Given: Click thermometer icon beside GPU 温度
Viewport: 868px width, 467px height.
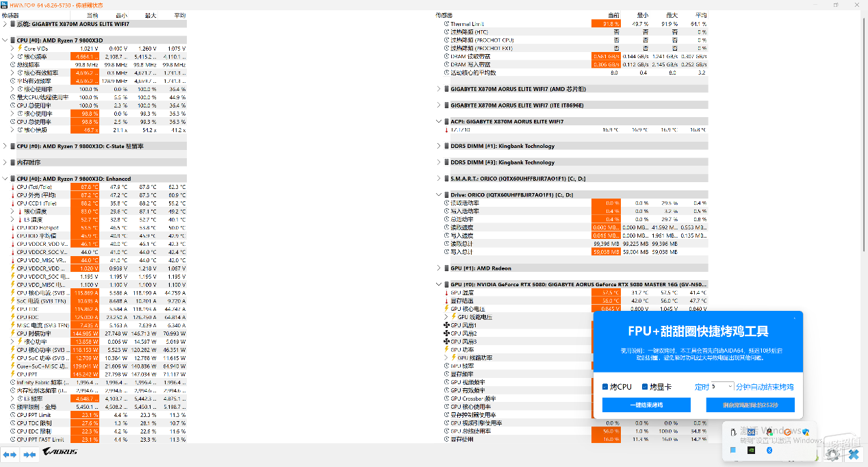Looking at the screenshot, I should pyautogui.click(x=446, y=292).
